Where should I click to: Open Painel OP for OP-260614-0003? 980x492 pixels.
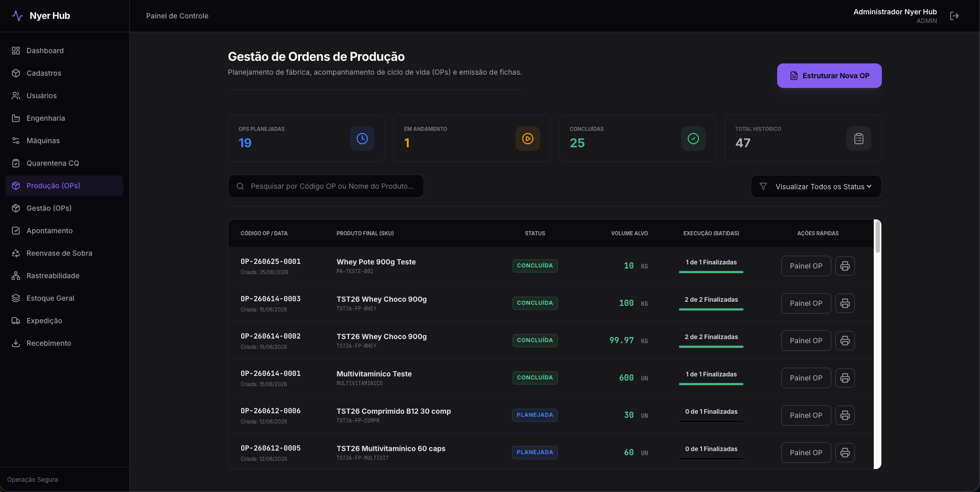click(x=806, y=303)
